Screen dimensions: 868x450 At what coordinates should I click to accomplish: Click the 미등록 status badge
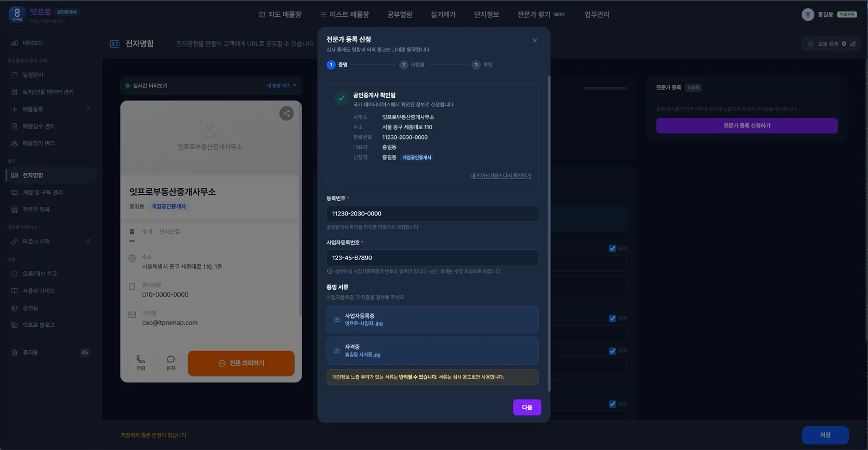[x=693, y=88]
